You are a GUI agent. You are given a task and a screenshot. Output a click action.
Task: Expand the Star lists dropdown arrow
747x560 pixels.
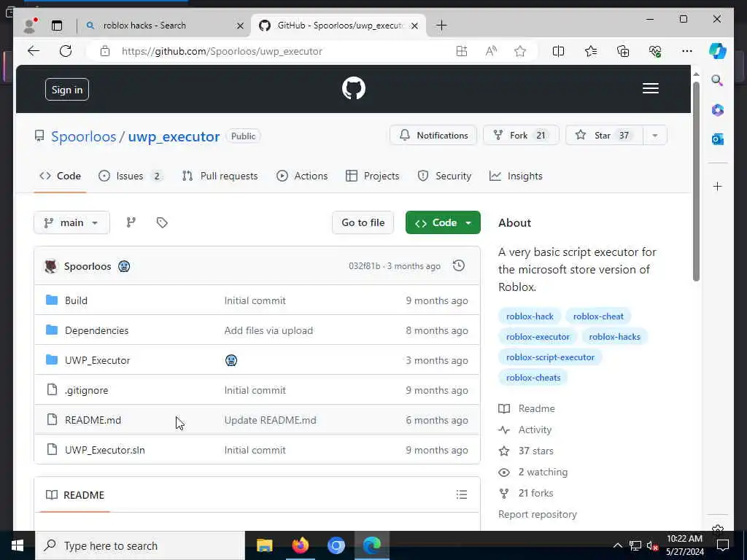point(655,135)
